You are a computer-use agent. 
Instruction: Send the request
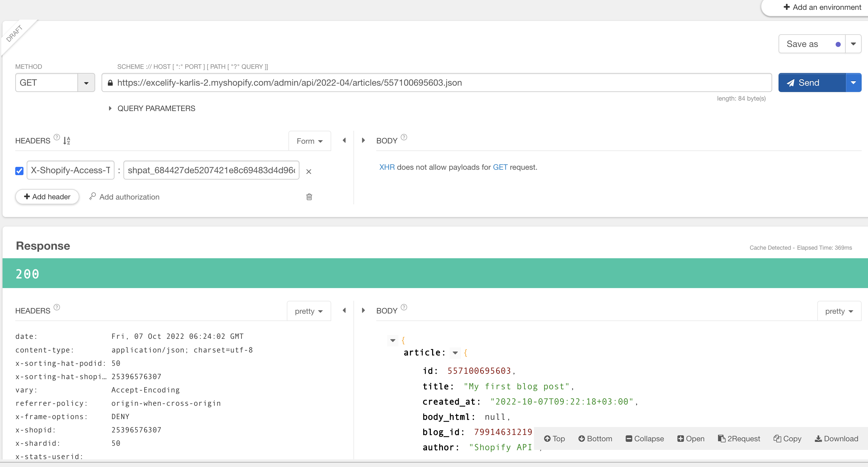811,82
